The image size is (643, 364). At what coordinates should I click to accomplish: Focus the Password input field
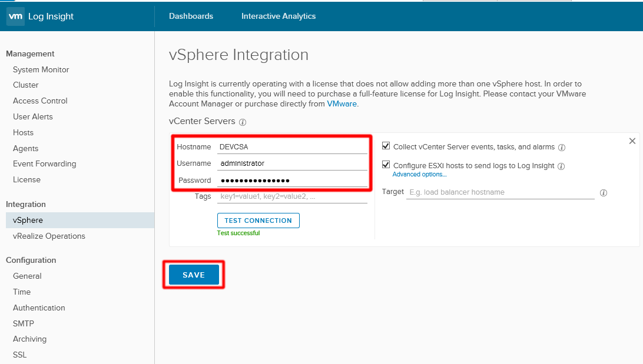[293, 180]
